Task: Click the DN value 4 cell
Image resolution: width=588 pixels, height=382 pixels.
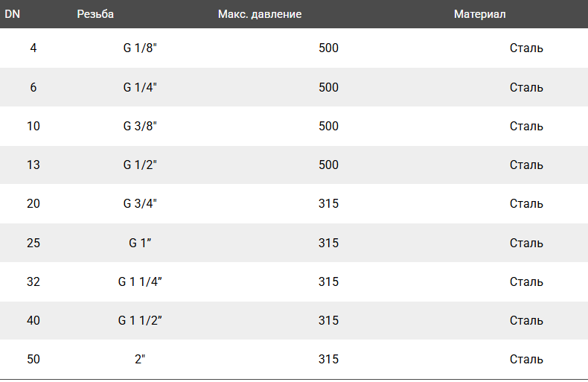Action: [x=33, y=48]
